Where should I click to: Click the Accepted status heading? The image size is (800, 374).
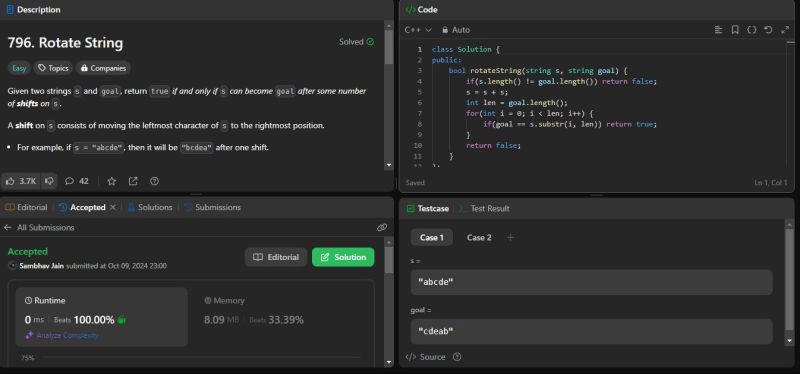28,252
